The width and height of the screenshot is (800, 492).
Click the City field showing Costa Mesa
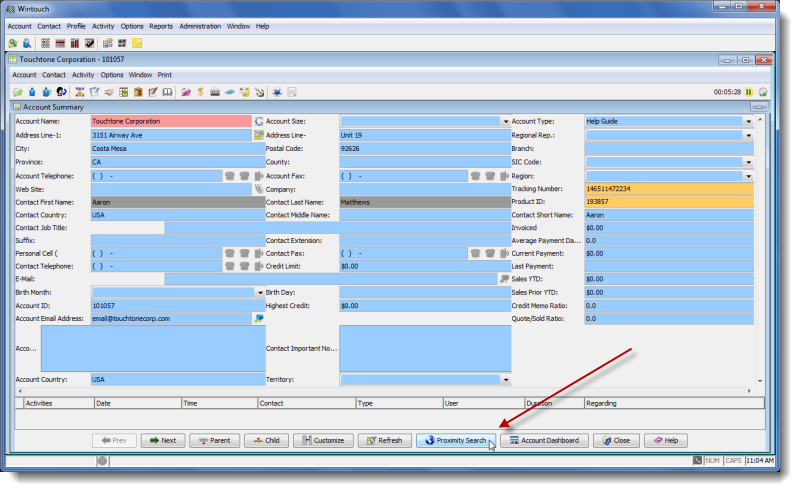coord(178,149)
